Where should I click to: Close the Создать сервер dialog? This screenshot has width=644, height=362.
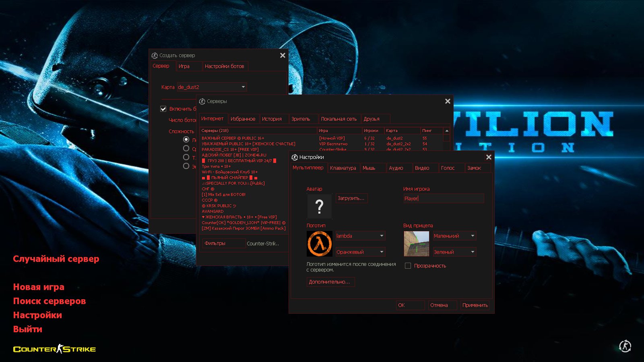[x=283, y=56]
